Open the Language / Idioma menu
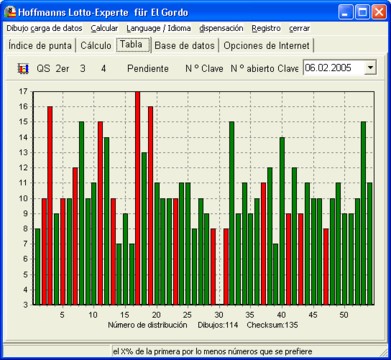Screen dimensions: 391x360 [x=159, y=28]
